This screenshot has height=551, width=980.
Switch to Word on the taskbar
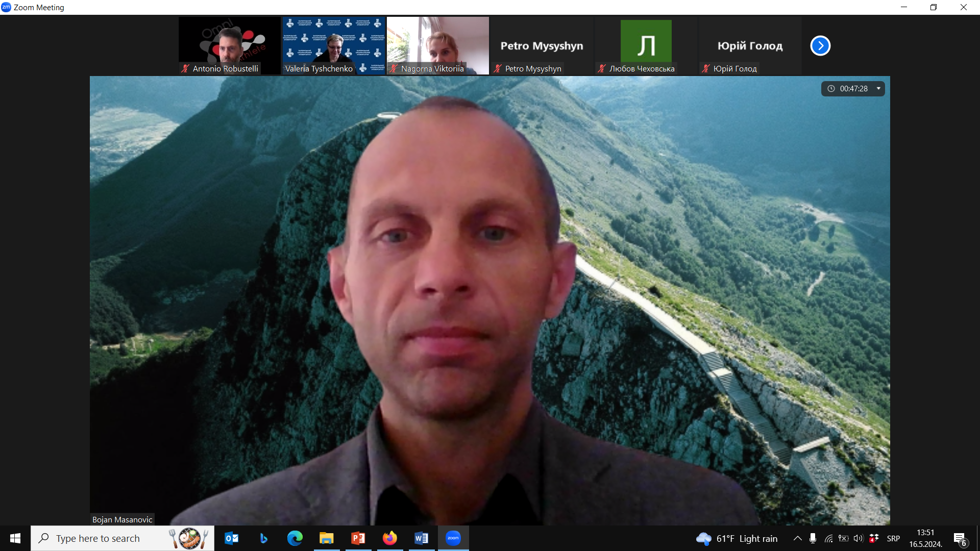[422, 538]
